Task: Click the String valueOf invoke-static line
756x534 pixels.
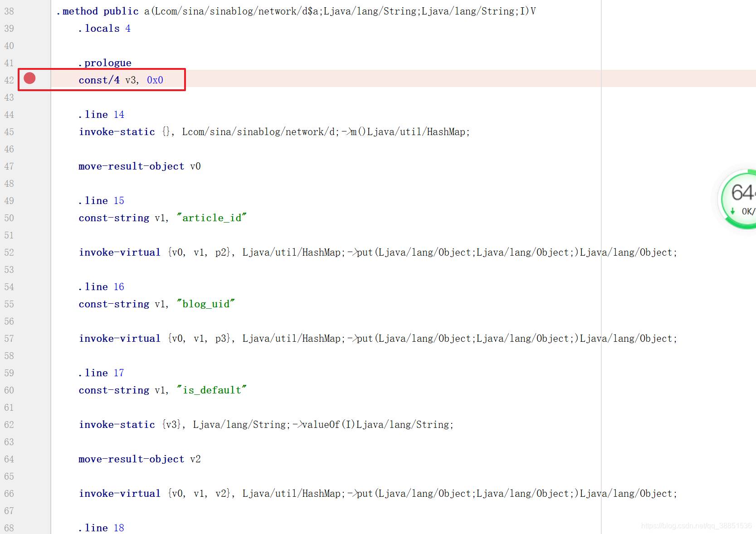Action: 266,425
